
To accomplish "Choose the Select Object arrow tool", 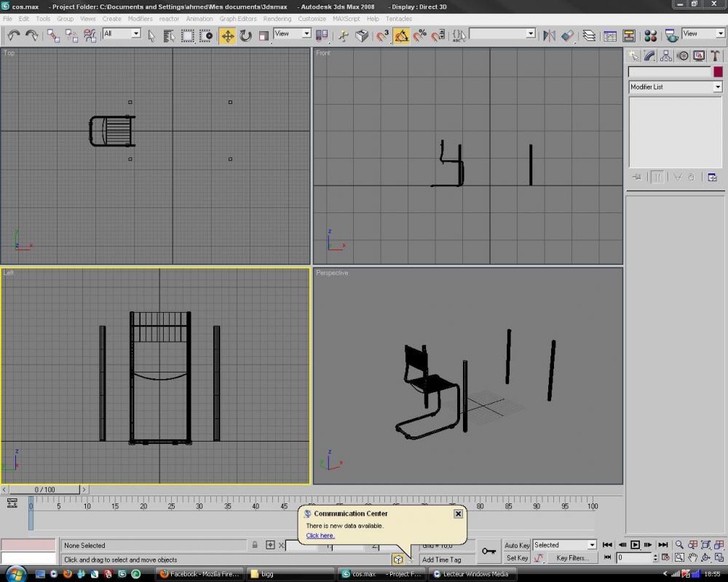I will click(x=151, y=36).
